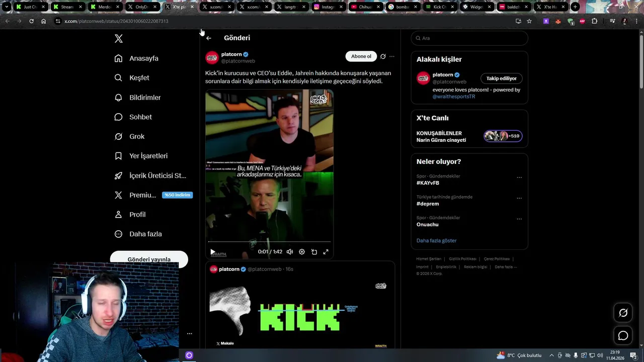Open the Erişilebilirlik footer link
Image resolution: width=644 pixels, height=362 pixels.
click(x=446, y=267)
